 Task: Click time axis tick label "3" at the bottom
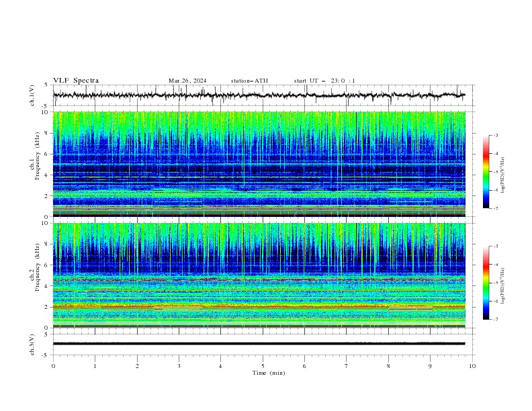[x=179, y=366]
